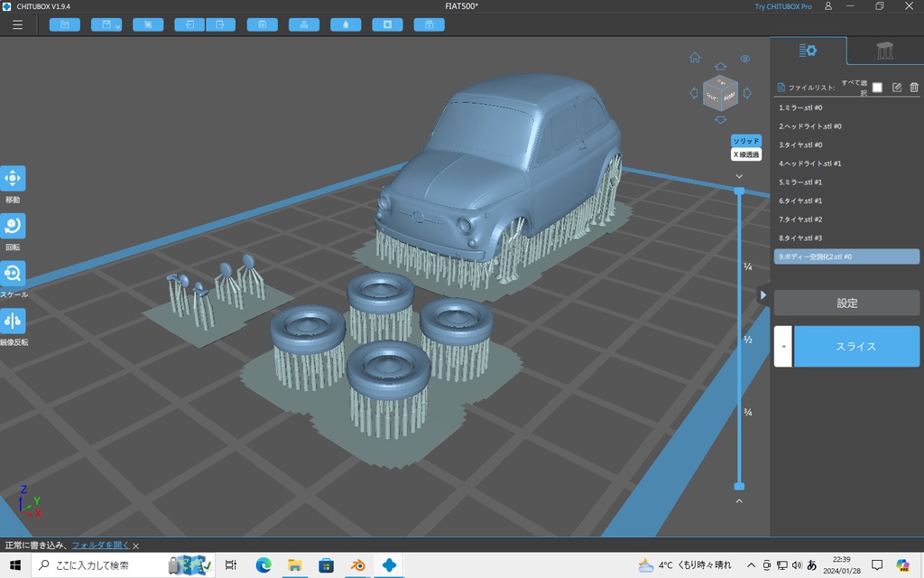Image resolution: width=924 pixels, height=578 pixels.
Task: Click the hollow model toolbar icon
Action: tap(388, 24)
